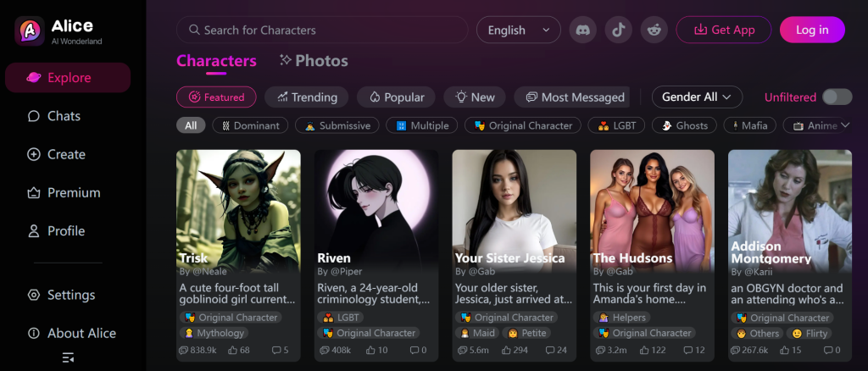Screen dimensions: 868x371
Task: Click comments icon on Your Sister Jessica card
Action: pyautogui.click(x=550, y=350)
